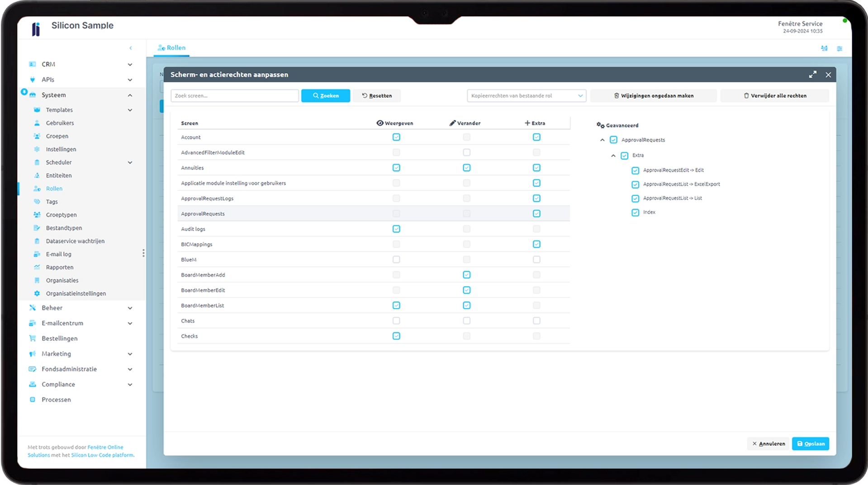868x485 pixels.
Task: Open Dataservice wachtrijen menu item
Action: tap(75, 241)
